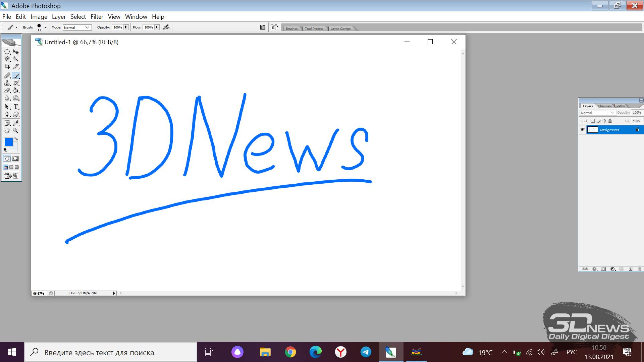
Task: Select the Path Selection tool
Action: 7,107
